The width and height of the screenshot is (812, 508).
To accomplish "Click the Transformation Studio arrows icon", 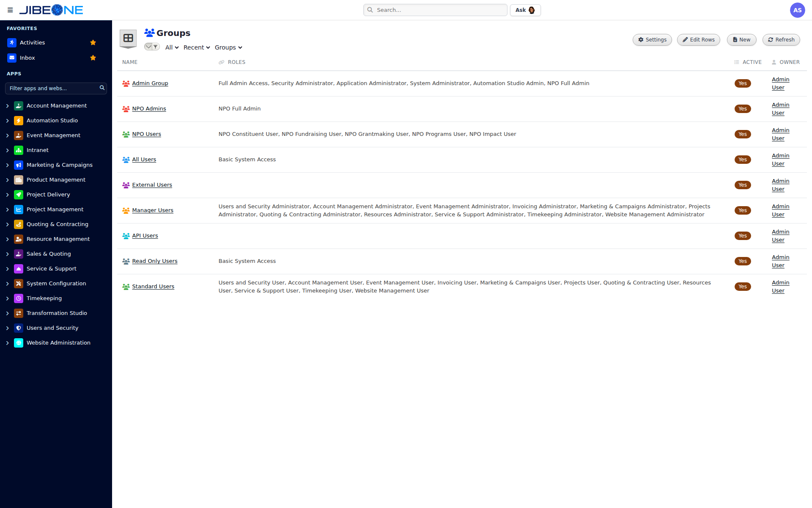I will 19,313.
